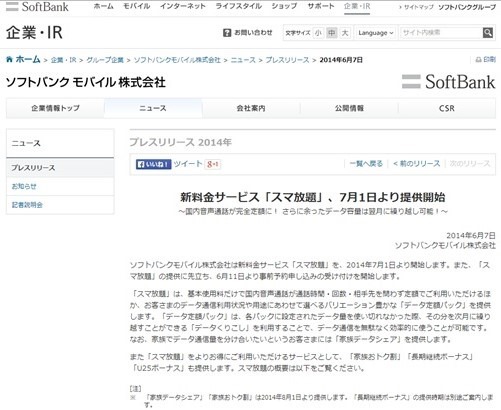Click ホーム breadcrumb link
The image size is (501, 410).
pyautogui.click(x=28, y=60)
